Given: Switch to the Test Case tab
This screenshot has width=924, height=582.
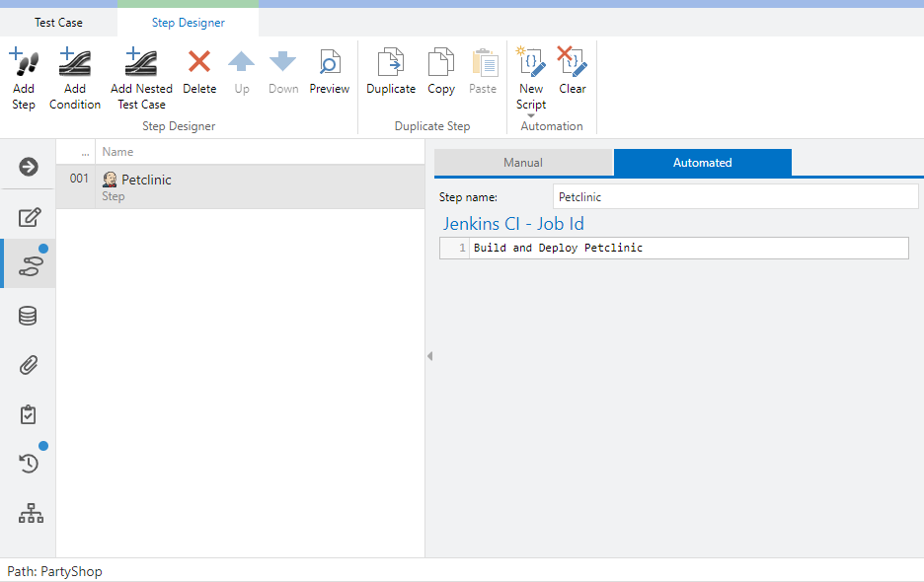Looking at the screenshot, I should point(58,22).
